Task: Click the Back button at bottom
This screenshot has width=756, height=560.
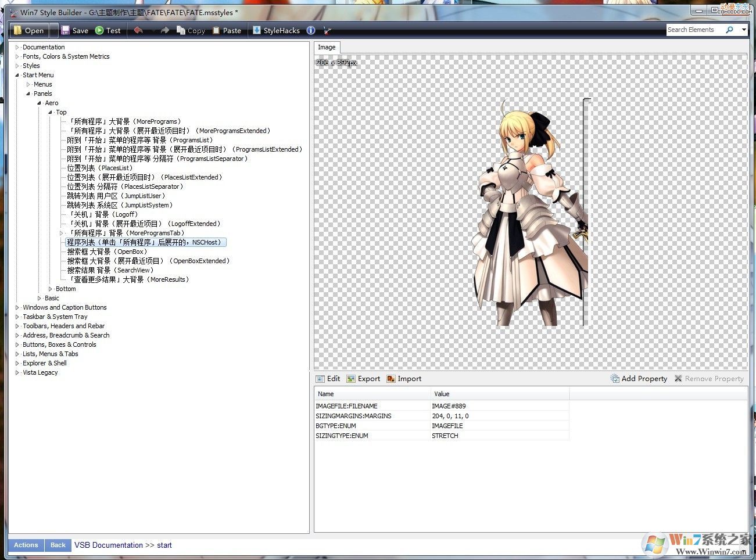Action: 58,545
